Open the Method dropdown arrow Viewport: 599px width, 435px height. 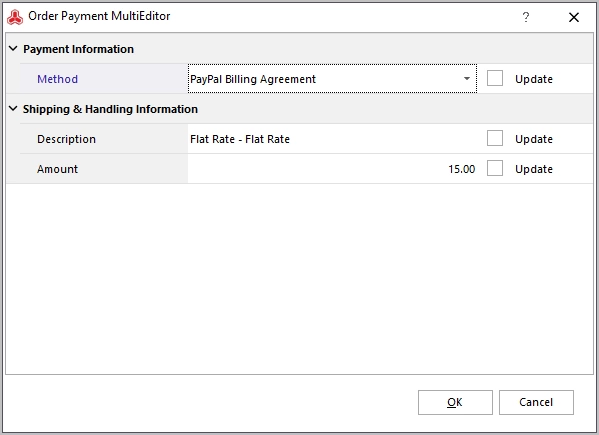pos(467,79)
